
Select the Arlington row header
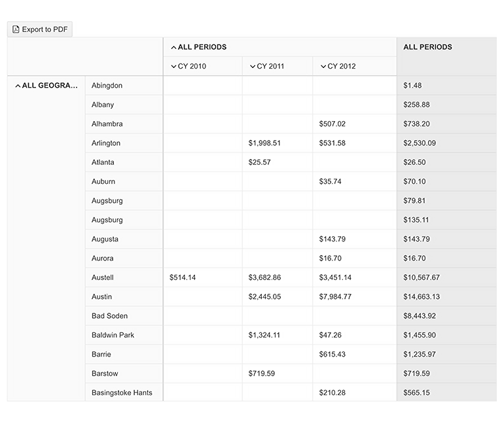[106, 143]
